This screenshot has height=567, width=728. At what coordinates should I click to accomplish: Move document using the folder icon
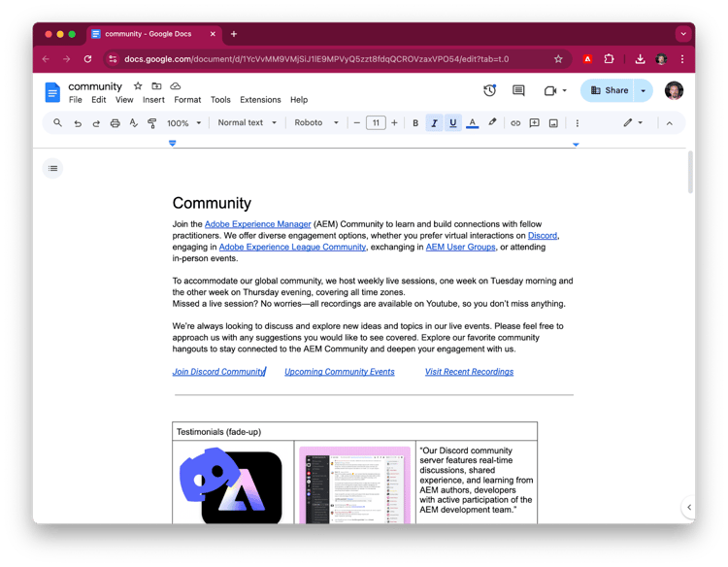[156, 85]
